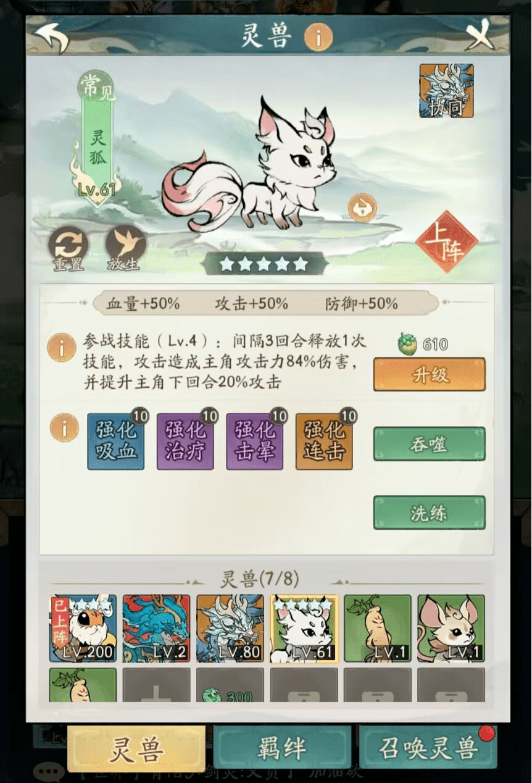Click the green 洗练 button
The image size is (532, 783).
point(430,513)
